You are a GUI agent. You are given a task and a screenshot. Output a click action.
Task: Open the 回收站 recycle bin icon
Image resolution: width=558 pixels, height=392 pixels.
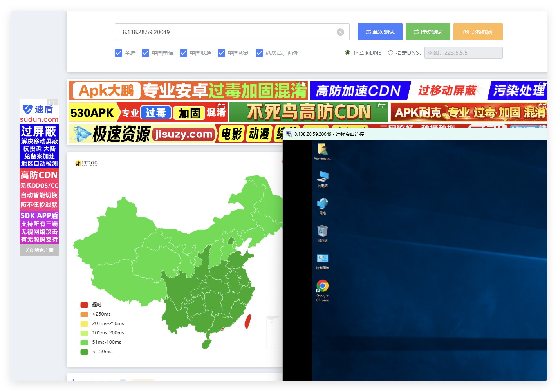[322, 232]
